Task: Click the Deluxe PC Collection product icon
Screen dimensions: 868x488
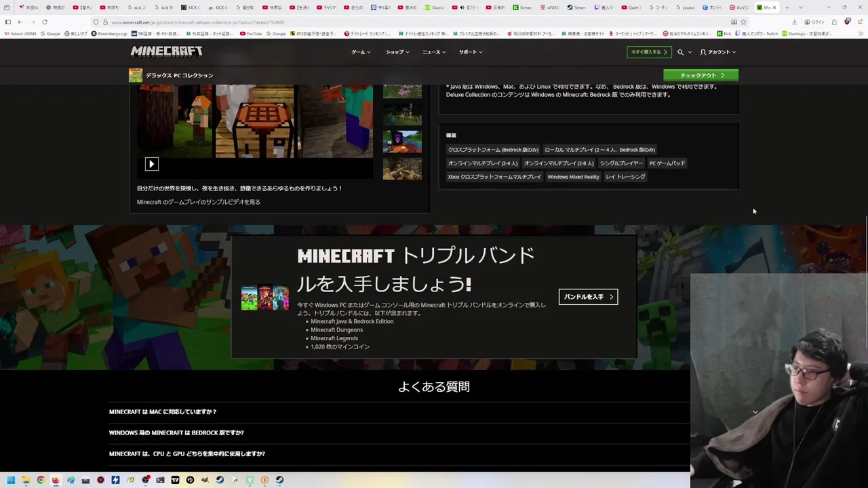Action: tap(136, 75)
